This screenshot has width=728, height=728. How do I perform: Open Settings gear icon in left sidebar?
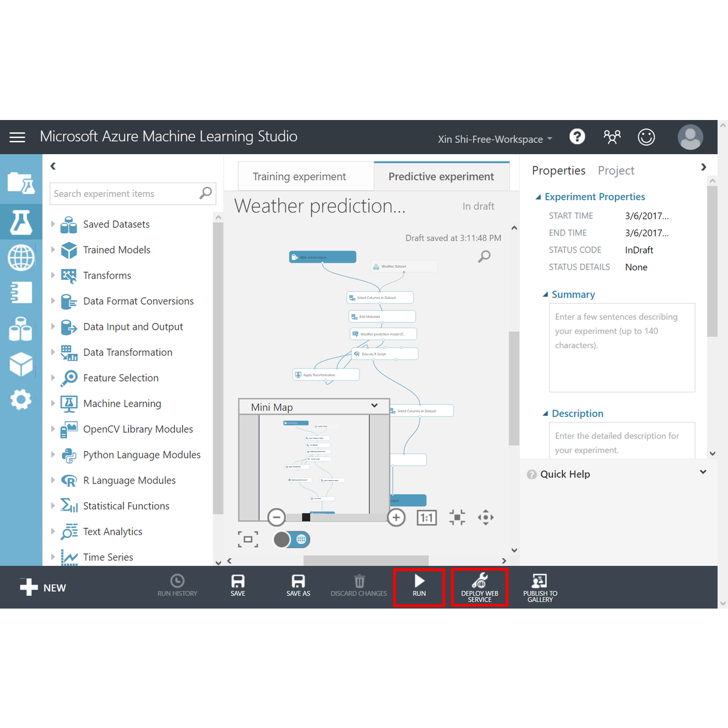pyautogui.click(x=21, y=400)
